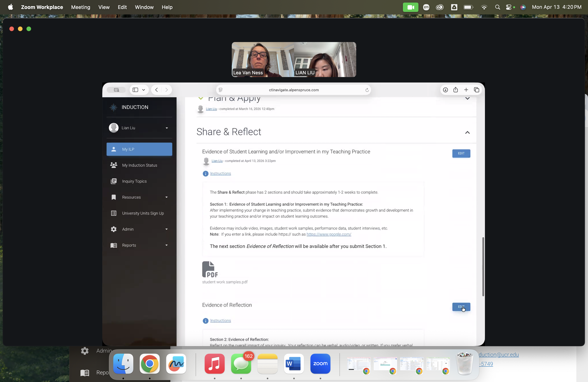
Task: Click the ctinavigate address bar
Action: (x=294, y=90)
